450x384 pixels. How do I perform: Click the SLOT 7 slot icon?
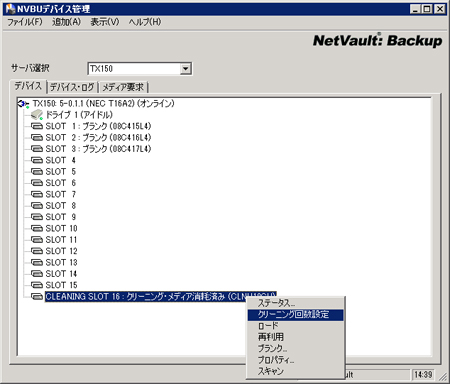point(37,194)
